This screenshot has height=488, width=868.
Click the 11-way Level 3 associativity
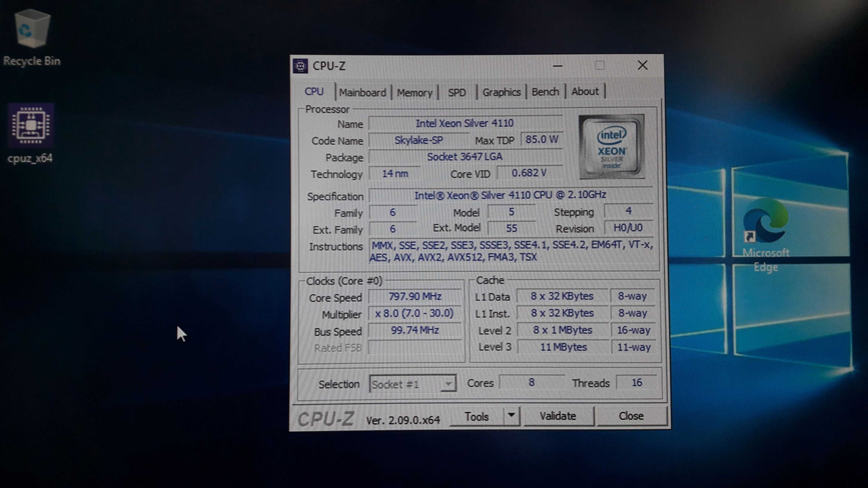(634, 347)
